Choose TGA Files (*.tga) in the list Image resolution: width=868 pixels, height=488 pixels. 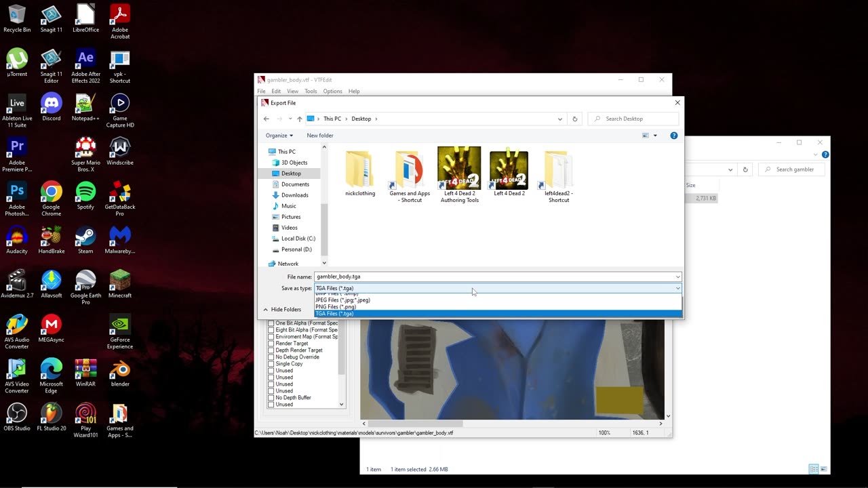click(x=498, y=314)
